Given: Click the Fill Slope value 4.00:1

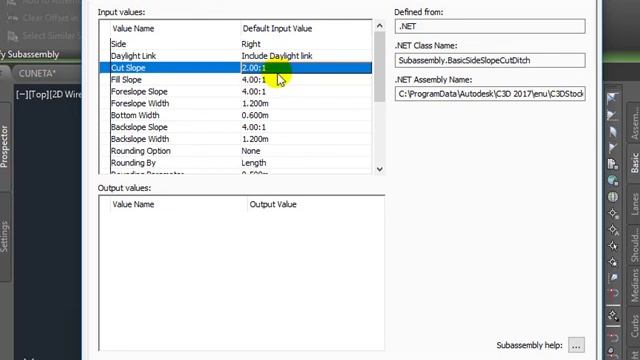Looking at the screenshot, I should pos(253,80).
